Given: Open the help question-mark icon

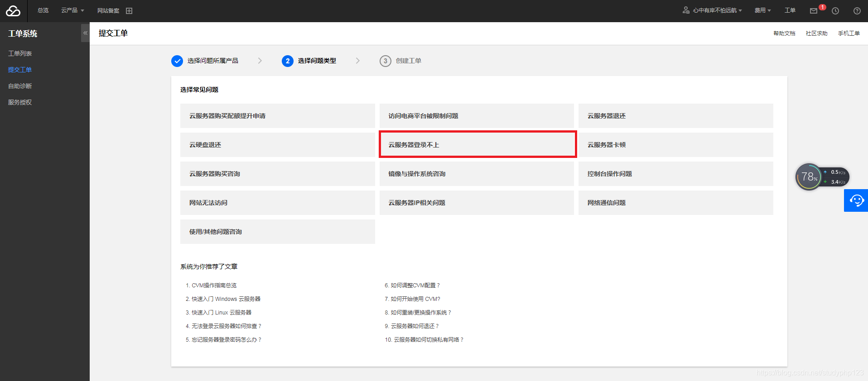Looking at the screenshot, I should (x=857, y=11).
